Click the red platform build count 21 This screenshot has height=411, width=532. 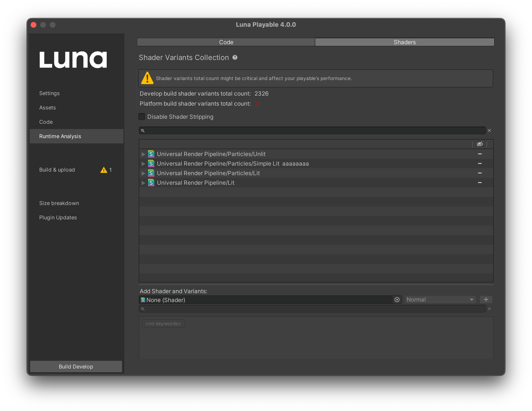click(x=257, y=104)
